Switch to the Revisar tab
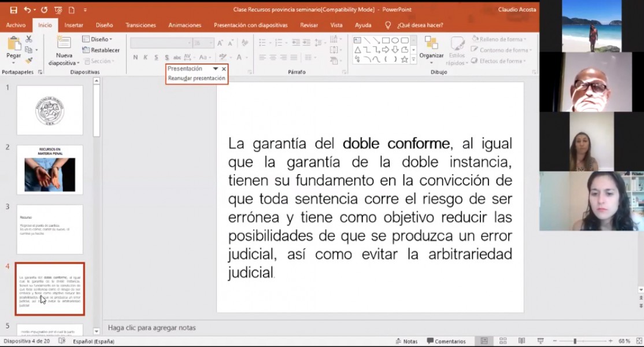644x347 pixels. coord(309,25)
